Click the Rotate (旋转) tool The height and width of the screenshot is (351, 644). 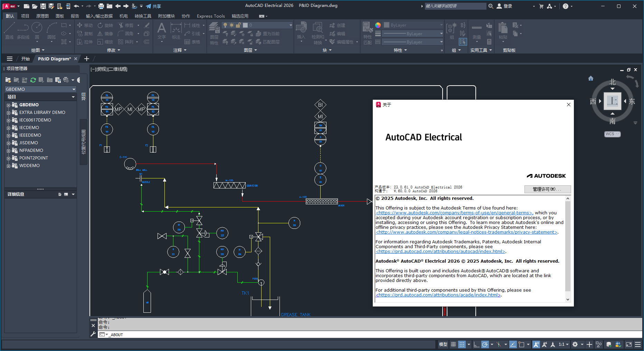coord(105,25)
